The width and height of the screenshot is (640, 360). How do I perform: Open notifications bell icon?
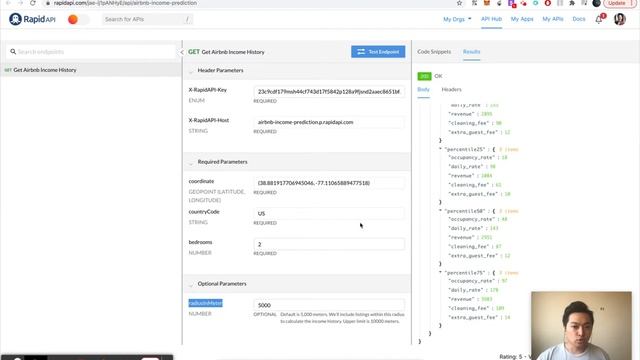pos(599,19)
